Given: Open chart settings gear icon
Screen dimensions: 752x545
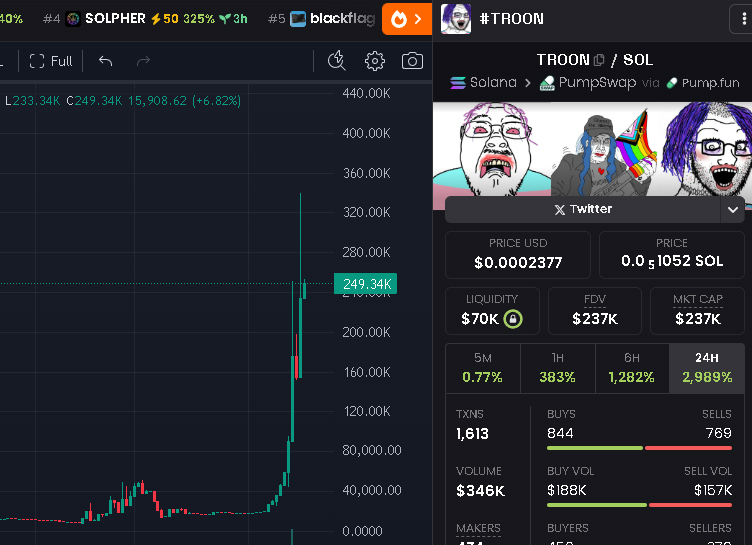Looking at the screenshot, I should click(x=375, y=61).
